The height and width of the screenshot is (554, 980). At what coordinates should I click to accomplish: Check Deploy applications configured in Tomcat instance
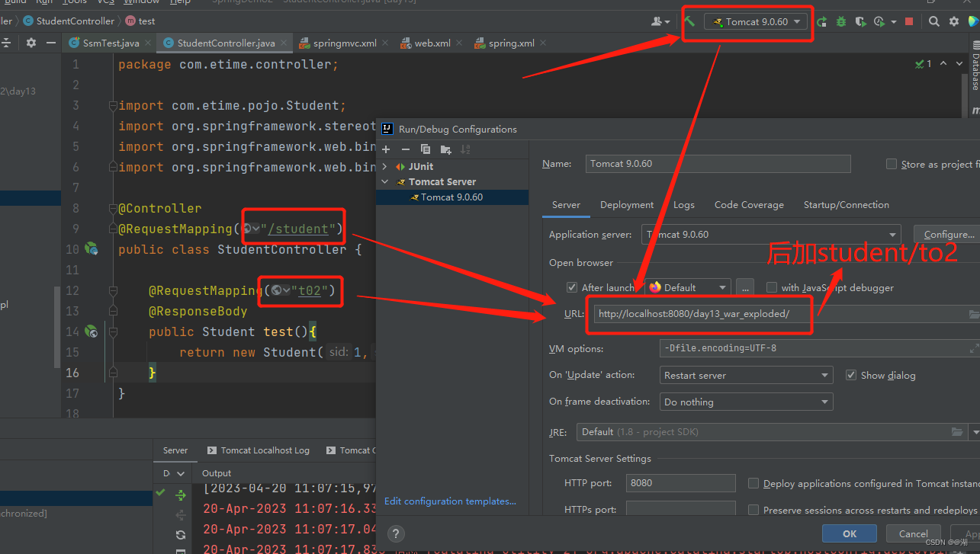(x=753, y=483)
